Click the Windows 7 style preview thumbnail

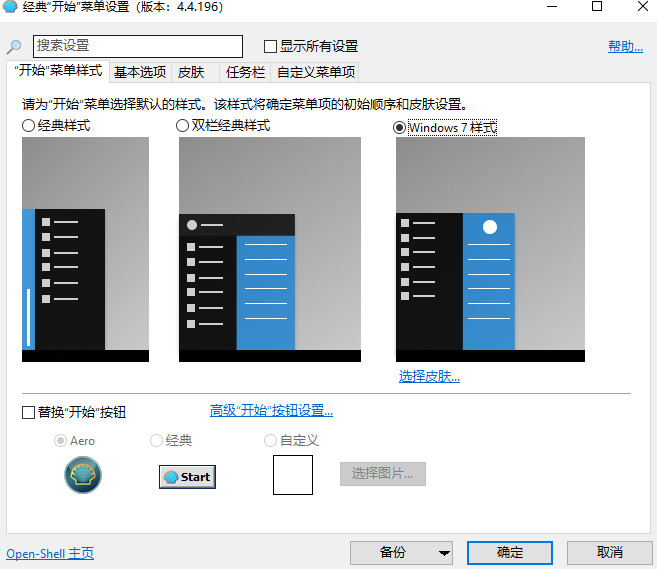[490, 249]
